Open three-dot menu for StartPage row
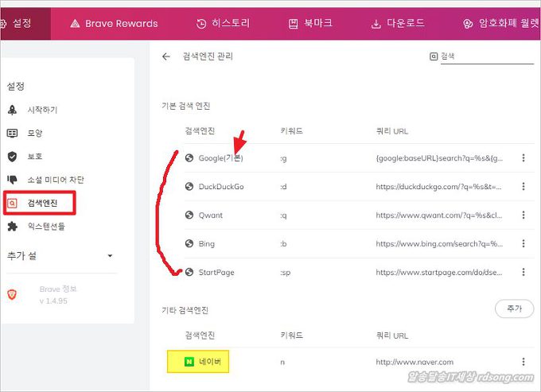The height and width of the screenshot is (392, 541). pos(523,273)
